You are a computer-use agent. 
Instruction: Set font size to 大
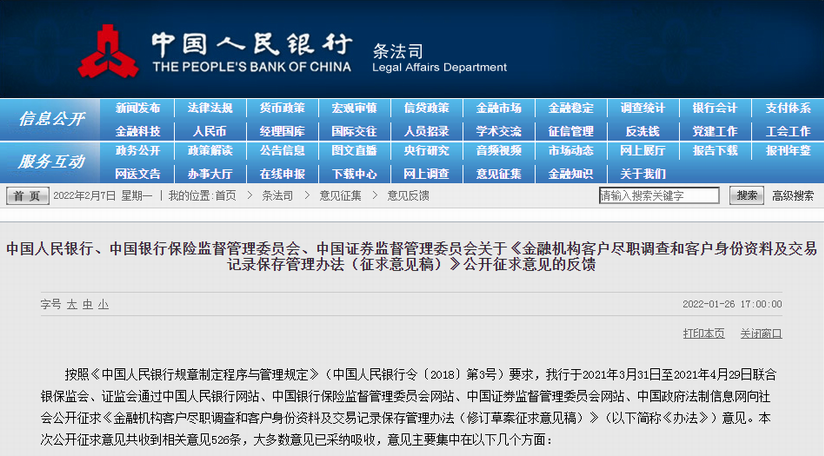[72, 305]
